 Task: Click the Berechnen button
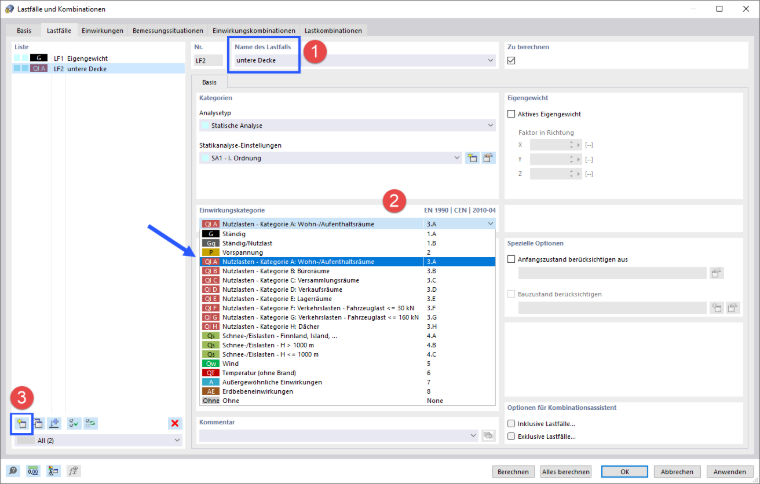click(513, 471)
